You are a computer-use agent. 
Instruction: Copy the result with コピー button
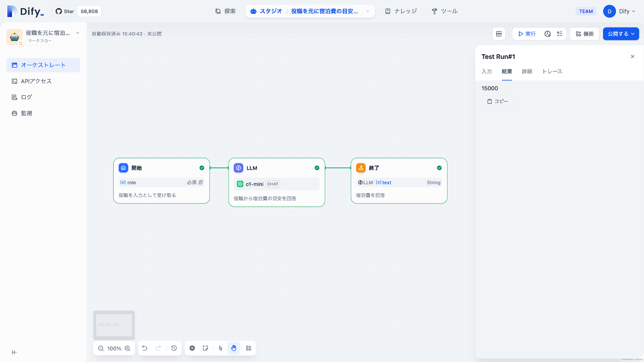point(497,101)
